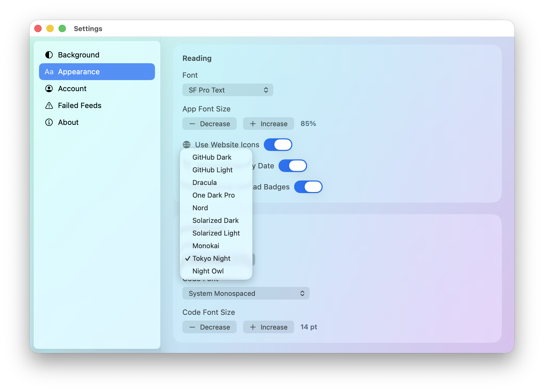Click the Account person icon
The width and height of the screenshot is (544, 392).
point(49,89)
